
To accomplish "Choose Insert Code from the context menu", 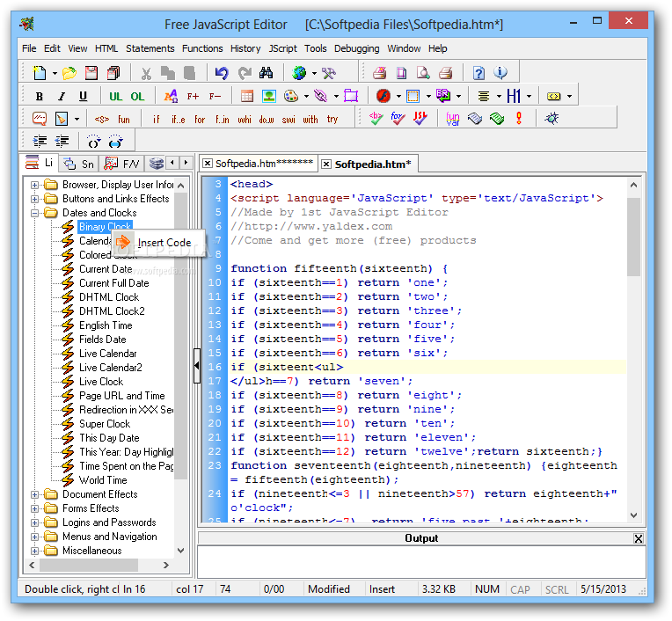I will [158, 243].
